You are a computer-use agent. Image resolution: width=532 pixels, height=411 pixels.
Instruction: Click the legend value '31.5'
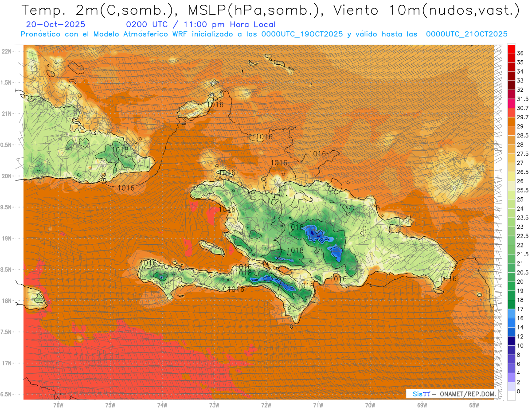[x=522, y=99]
